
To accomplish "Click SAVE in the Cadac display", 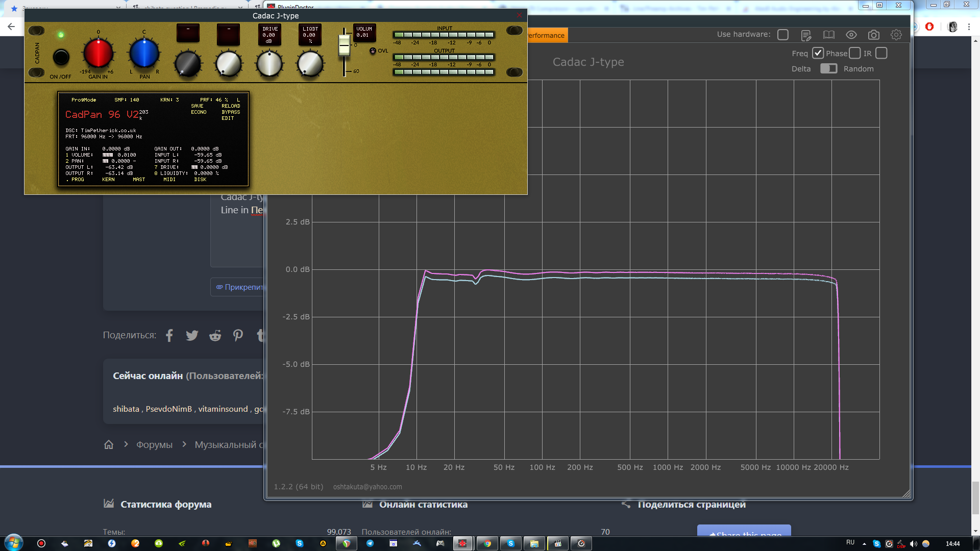I will pos(197,106).
